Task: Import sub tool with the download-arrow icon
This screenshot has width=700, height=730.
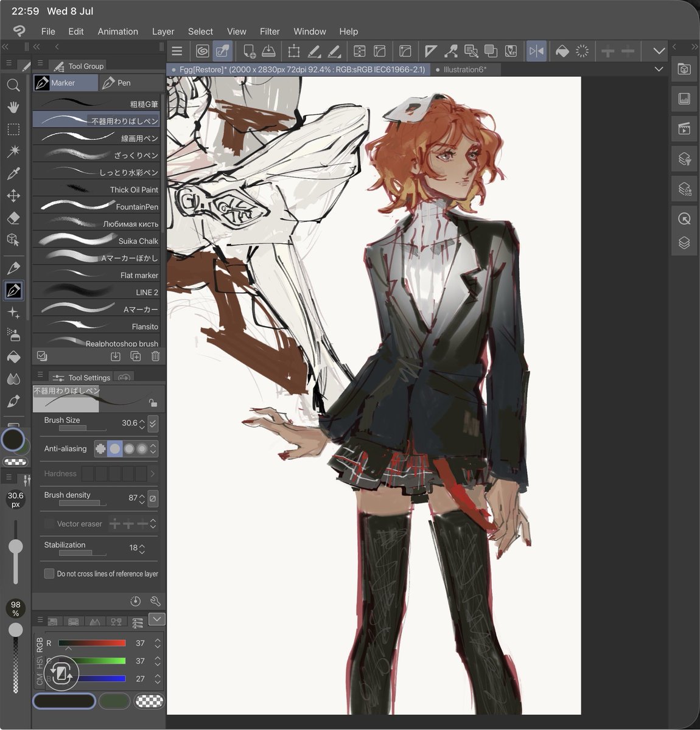Action: coord(116,356)
